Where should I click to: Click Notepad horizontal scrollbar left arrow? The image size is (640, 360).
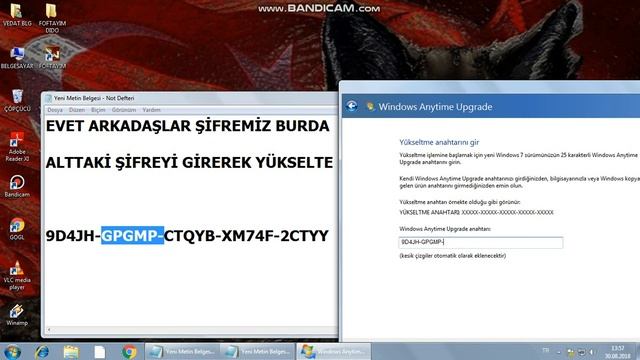[x=49, y=329]
